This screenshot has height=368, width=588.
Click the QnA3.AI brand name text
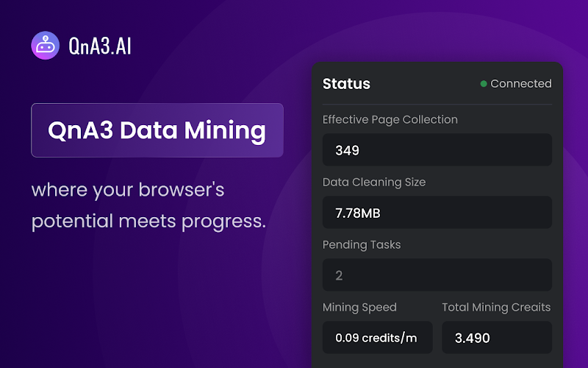tap(100, 46)
